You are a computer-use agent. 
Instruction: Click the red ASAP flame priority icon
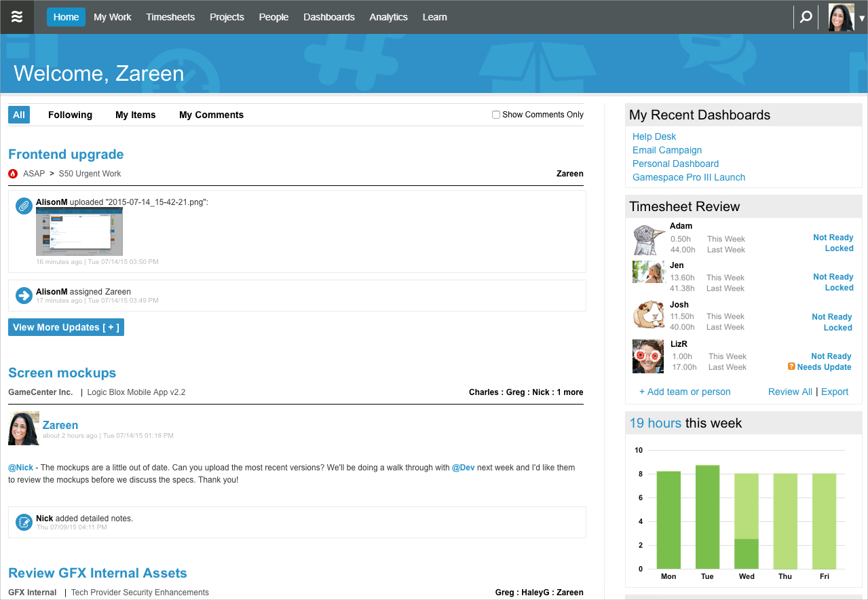click(x=13, y=174)
